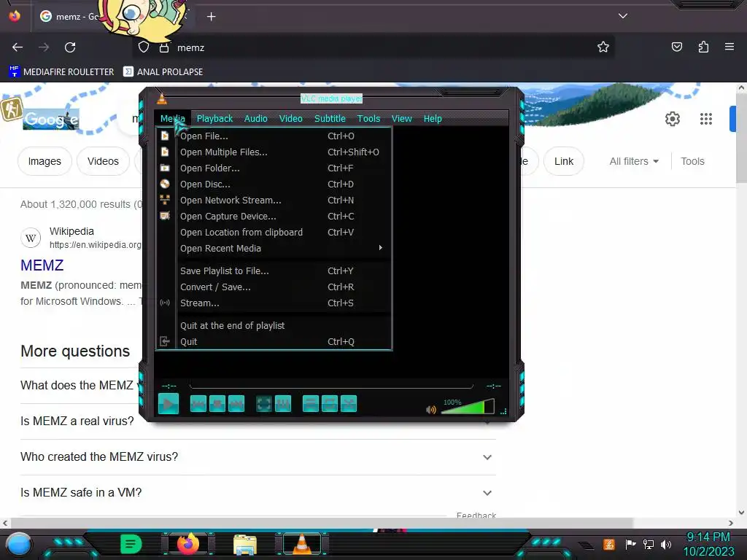
Task: Toggle VLC random shuffle
Action: (x=349, y=404)
